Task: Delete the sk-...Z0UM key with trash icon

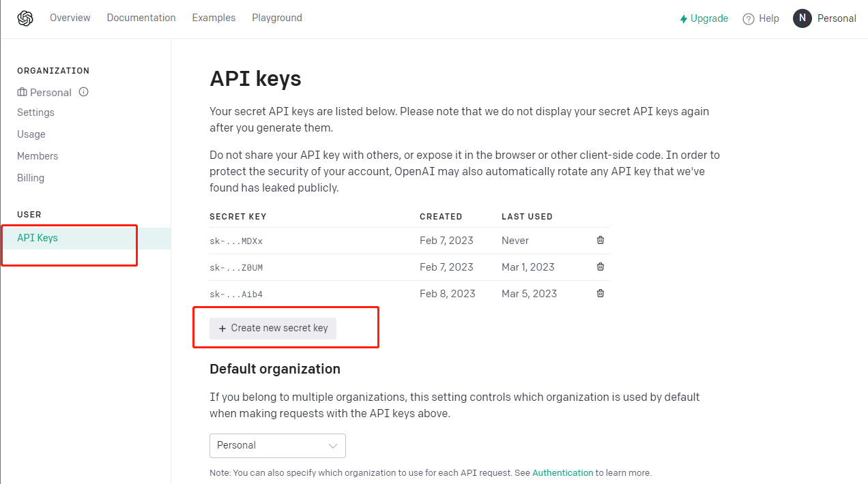Action: [601, 267]
